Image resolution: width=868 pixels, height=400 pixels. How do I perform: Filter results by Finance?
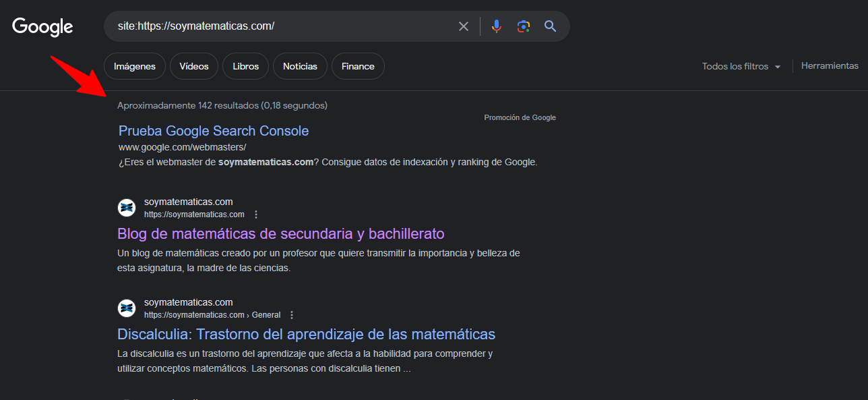358,66
